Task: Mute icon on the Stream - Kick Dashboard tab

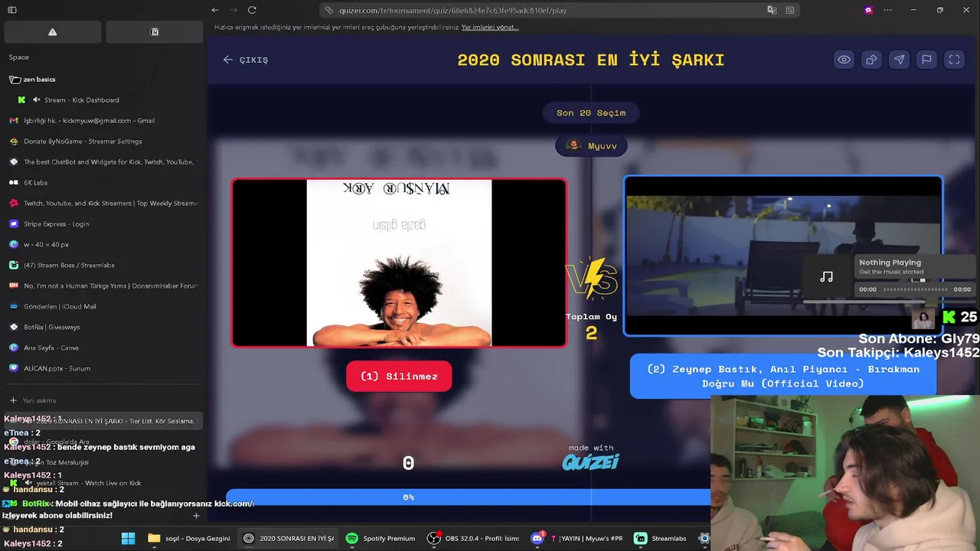Action: coord(36,100)
